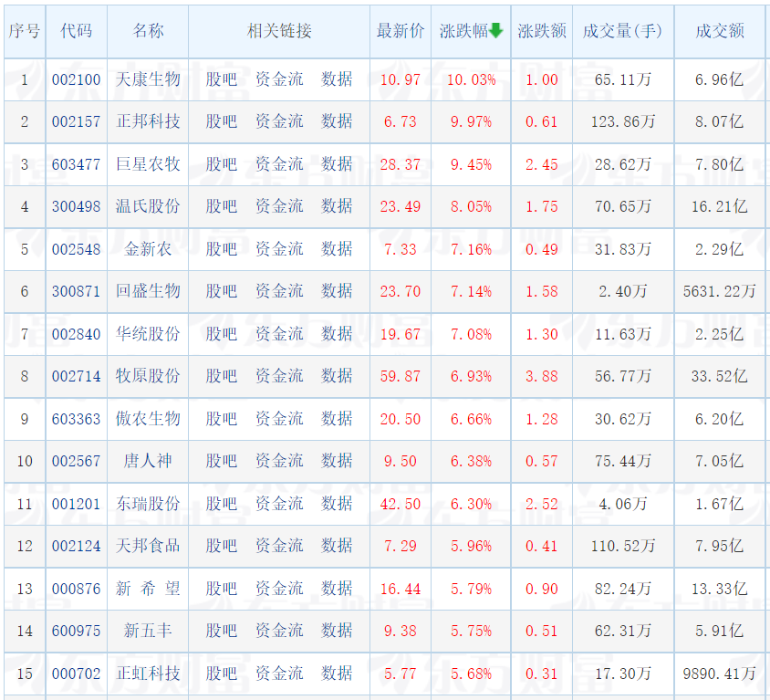The image size is (770, 700).
Task: Open 数据 link for 新五丰
Action: (x=337, y=631)
